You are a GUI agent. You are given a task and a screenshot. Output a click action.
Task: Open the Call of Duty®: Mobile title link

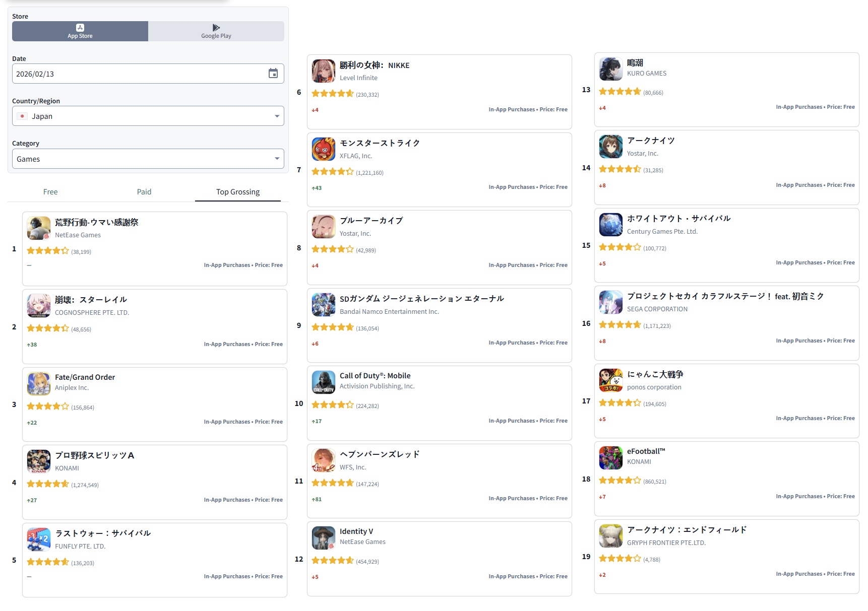click(375, 376)
